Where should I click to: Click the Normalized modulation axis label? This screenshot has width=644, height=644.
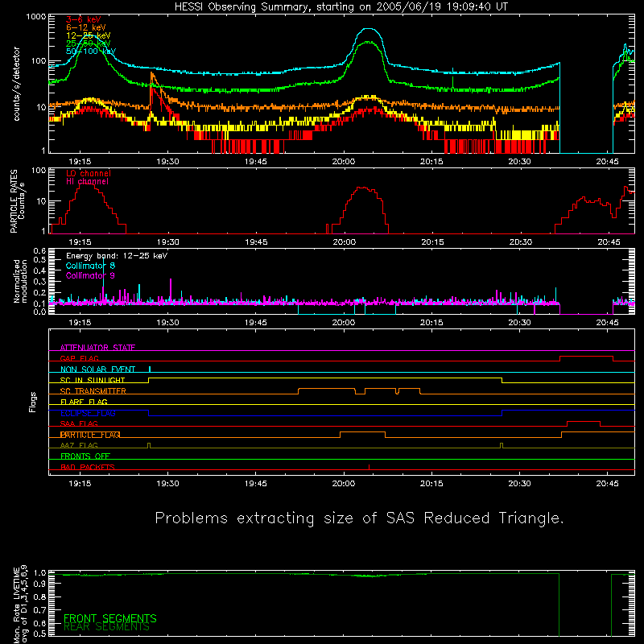[20, 281]
